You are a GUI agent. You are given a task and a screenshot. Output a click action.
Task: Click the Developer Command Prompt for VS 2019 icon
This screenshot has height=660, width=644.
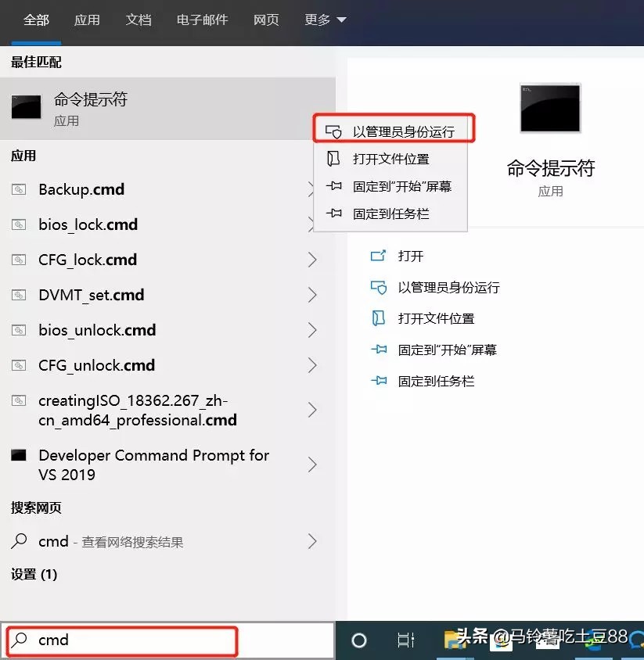[x=20, y=455]
